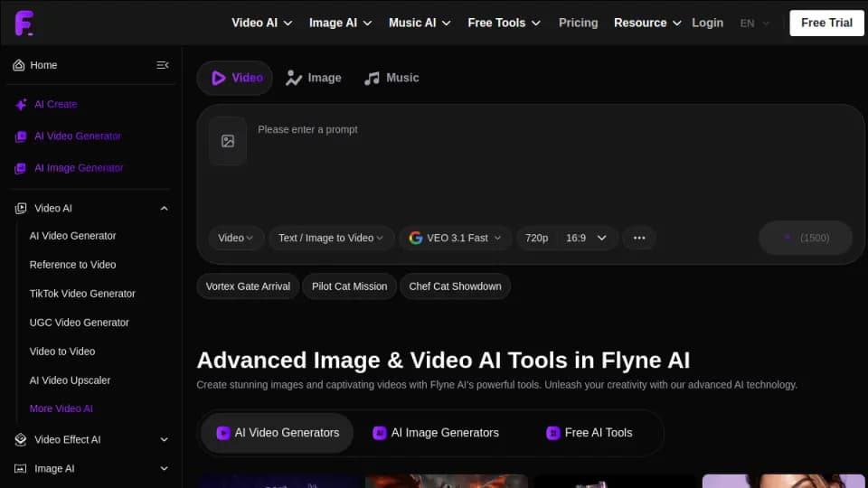This screenshot has width=868, height=488.
Task: Click the Login link
Action: tap(707, 23)
